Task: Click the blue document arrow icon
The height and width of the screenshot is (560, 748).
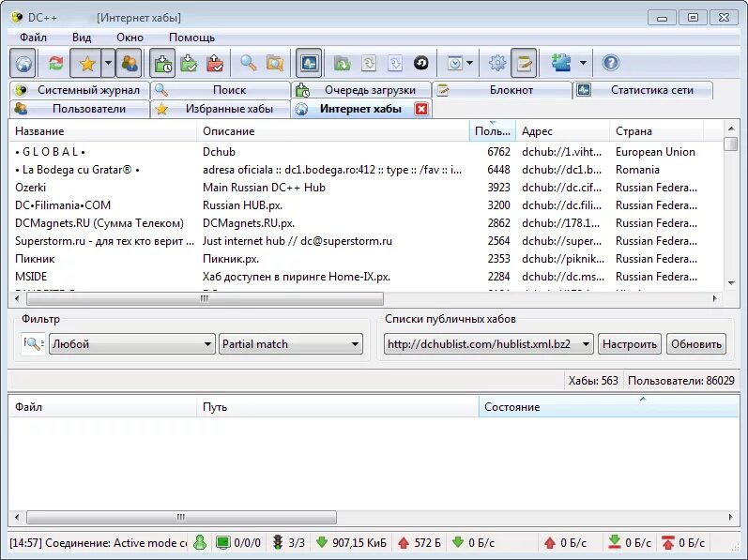Action: click(395, 63)
